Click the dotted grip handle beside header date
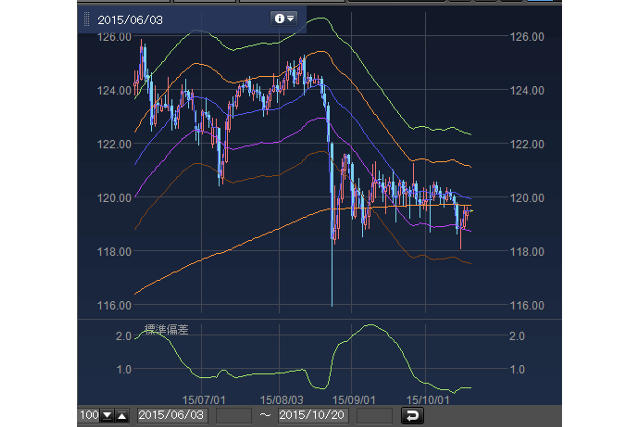This screenshot has width=640, height=427. [x=86, y=19]
